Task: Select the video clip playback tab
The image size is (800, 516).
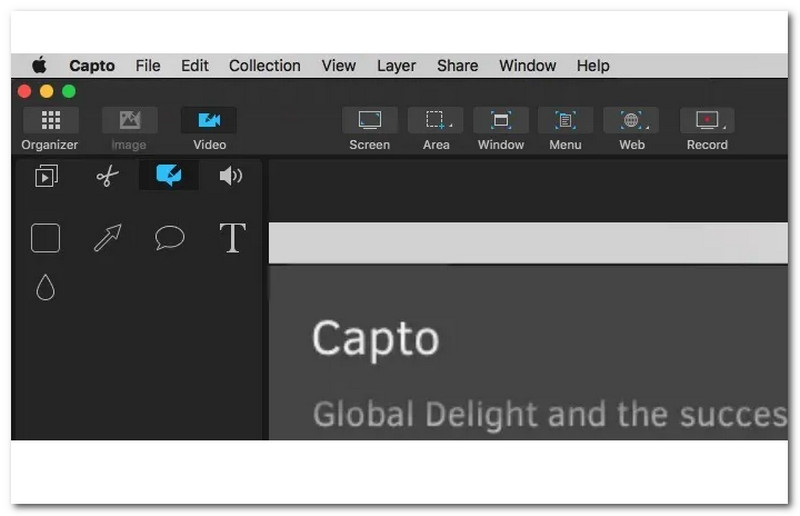Action: pyautogui.click(x=46, y=176)
